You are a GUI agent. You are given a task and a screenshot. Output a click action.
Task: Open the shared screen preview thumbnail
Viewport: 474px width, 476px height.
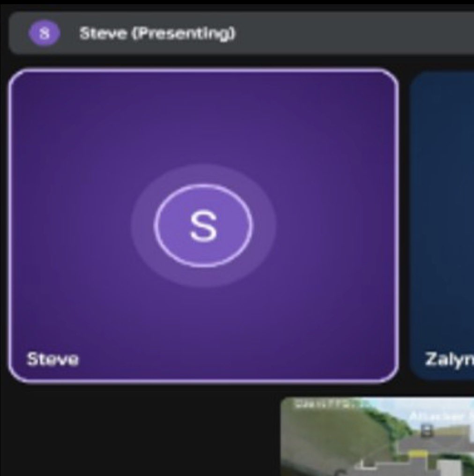click(x=377, y=437)
